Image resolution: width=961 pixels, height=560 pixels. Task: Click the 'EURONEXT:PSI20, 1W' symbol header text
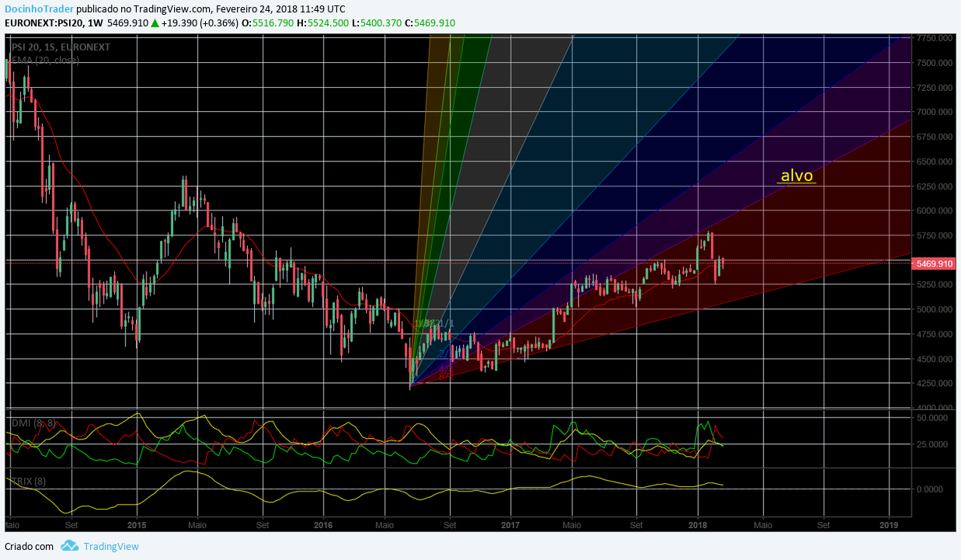tap(53, 23)
